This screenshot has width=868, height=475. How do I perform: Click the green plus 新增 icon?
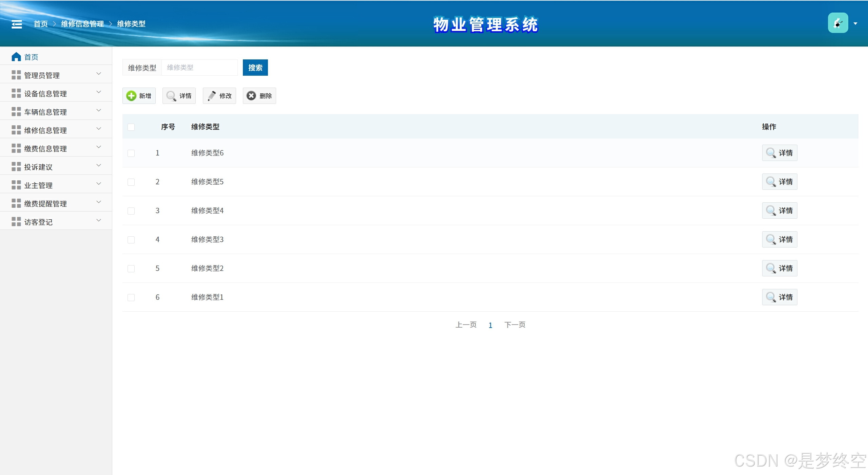click(131, 96)
